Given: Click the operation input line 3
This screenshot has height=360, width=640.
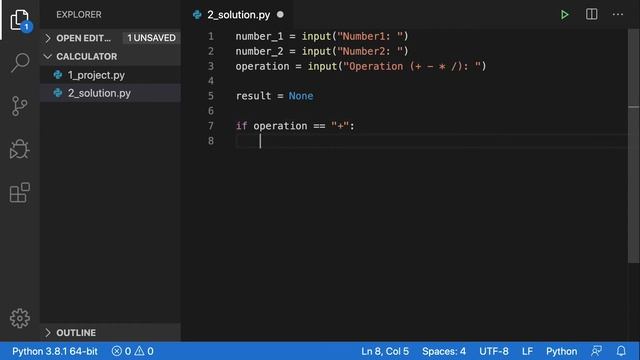Looking at the screenshot, I should click(361, 66).
